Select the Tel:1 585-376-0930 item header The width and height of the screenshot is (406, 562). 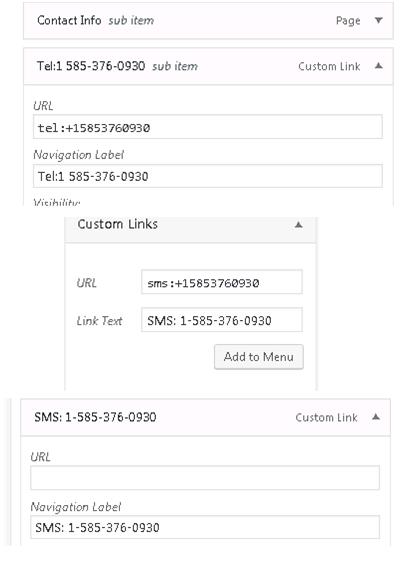(x=208, y=66)
